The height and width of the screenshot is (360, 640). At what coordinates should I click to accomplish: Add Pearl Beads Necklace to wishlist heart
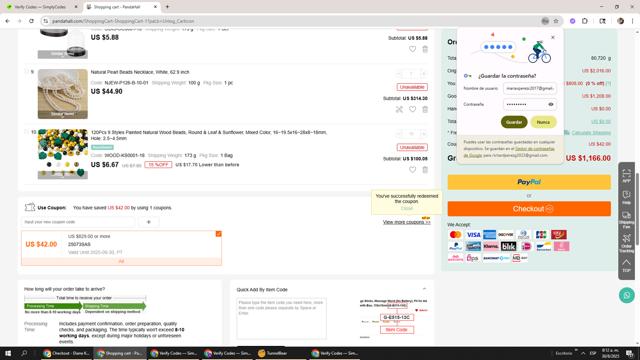coord(412,109)
